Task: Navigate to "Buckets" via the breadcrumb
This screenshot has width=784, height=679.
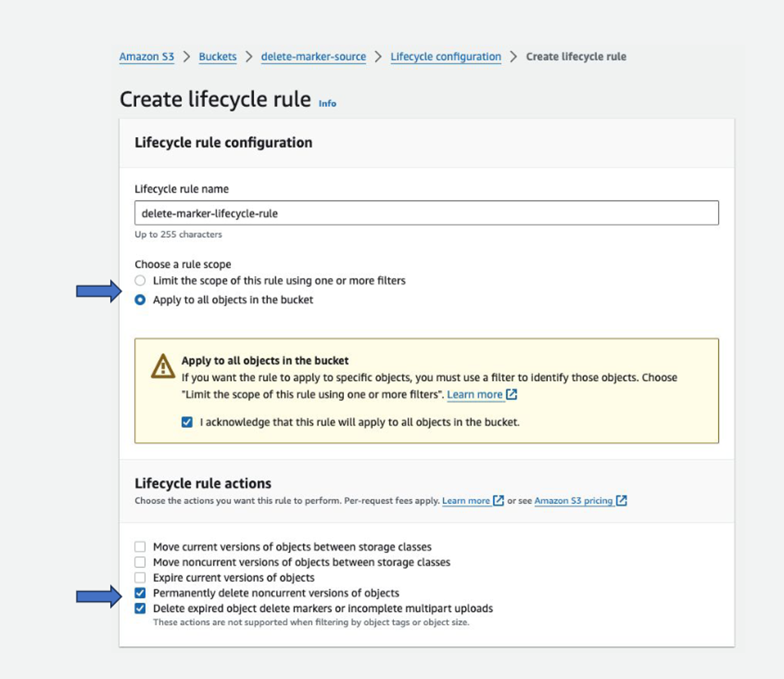Action: 217,56
